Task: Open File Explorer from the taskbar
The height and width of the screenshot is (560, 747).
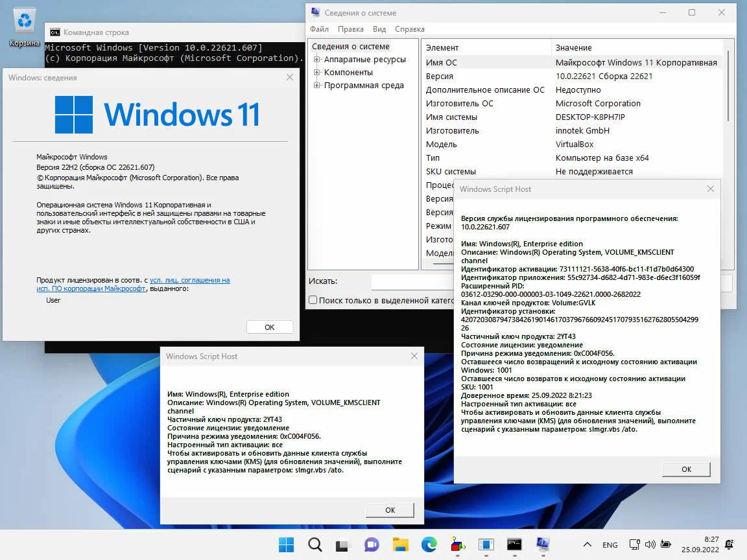Action: 400,544
